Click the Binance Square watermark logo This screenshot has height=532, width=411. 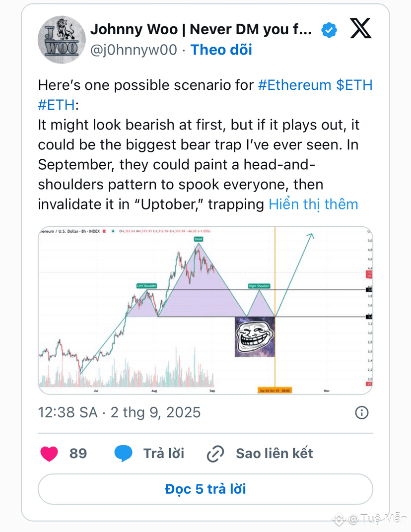tap(338, 519)
